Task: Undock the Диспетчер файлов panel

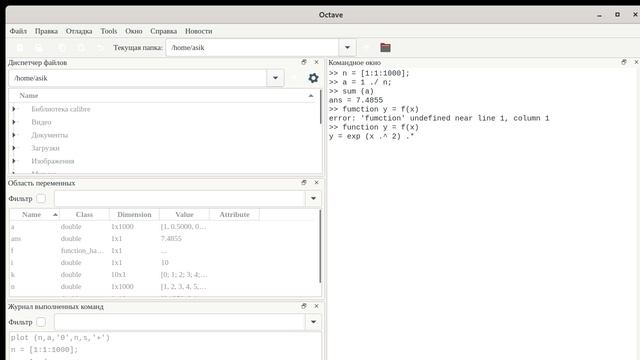Action: coord(304,62)
